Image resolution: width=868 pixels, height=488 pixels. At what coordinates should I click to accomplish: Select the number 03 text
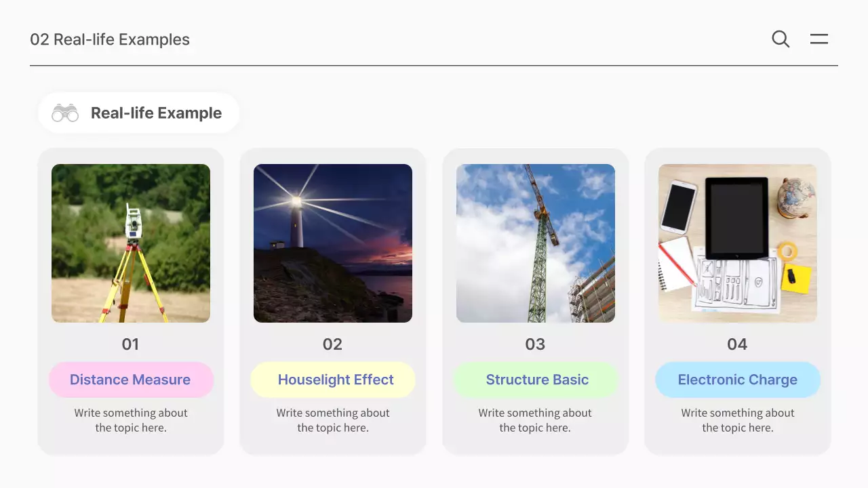tap(535, 344)
